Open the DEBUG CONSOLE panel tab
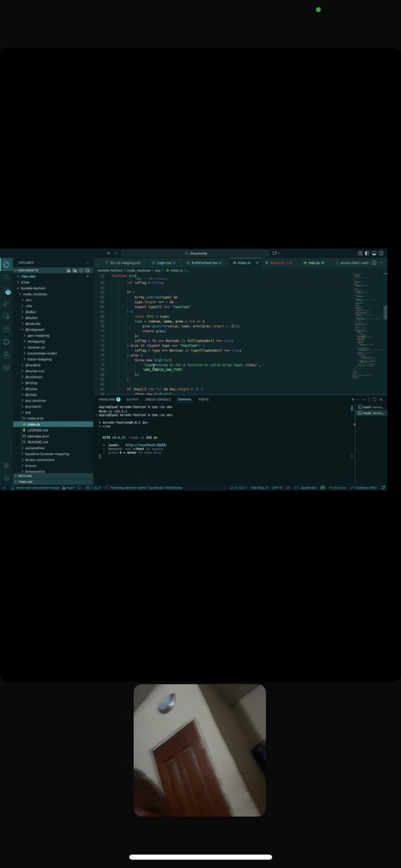This screenshot has width=401, height=868. (158, 399)
